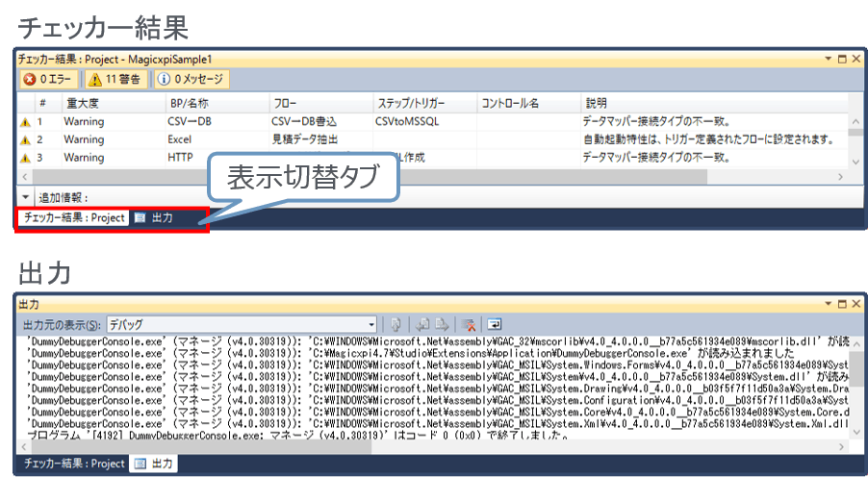Viewport: 868px width, 477px height.
Task: Expand the 追加情報 section arrow
Action: tap(26, 197)
